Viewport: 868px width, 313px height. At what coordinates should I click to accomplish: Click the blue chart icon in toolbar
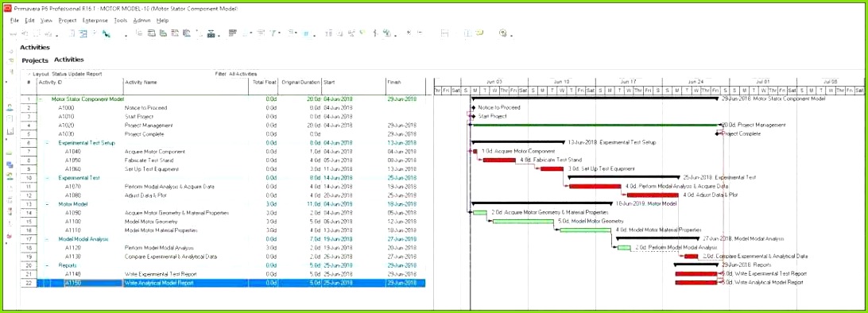tap(187, 33)
